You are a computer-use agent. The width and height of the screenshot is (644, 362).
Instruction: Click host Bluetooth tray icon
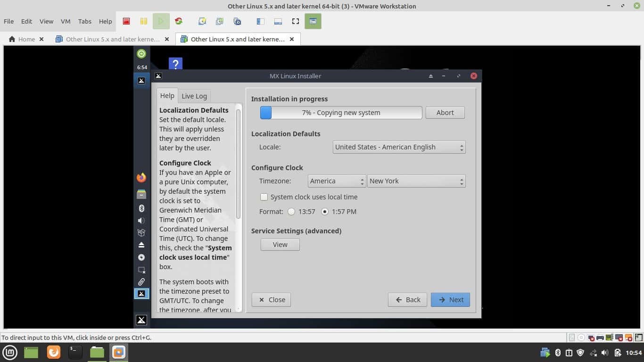[557, 353]
